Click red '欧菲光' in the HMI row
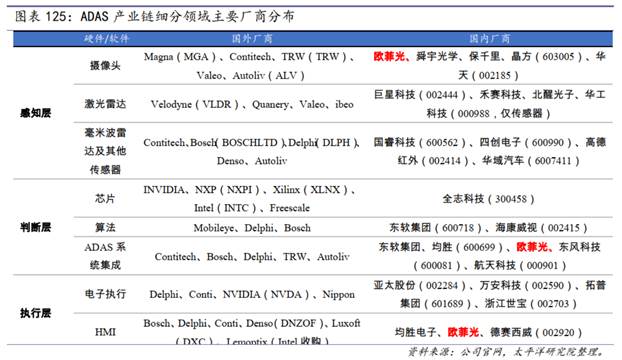Viewport: 622px width, 360px height. [x=463, y=332]
